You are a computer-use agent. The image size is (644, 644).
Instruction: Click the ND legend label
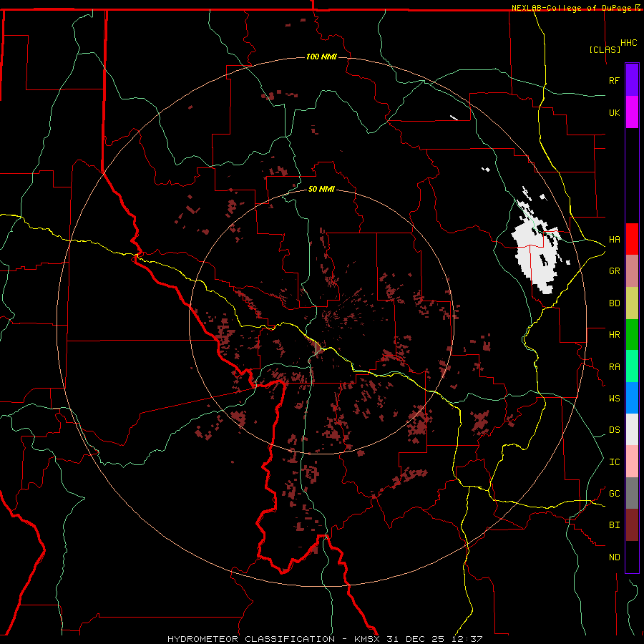tap(614, 557)
